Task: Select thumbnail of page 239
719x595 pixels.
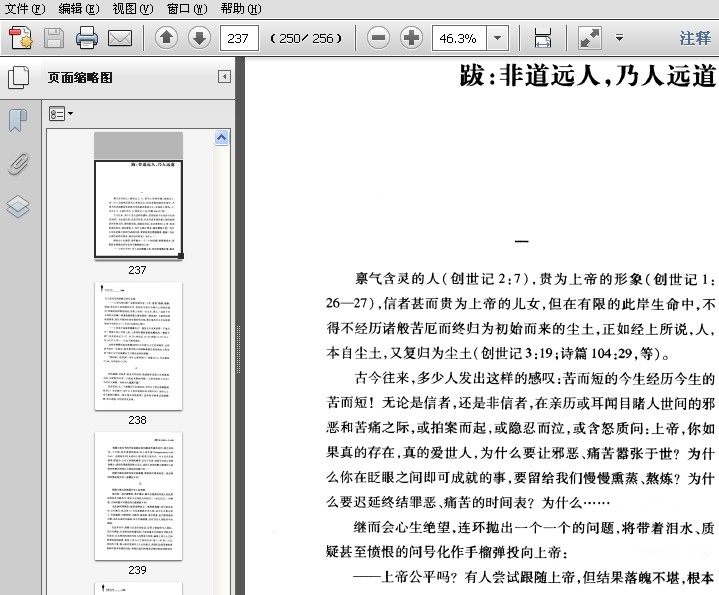Action: 138,496
